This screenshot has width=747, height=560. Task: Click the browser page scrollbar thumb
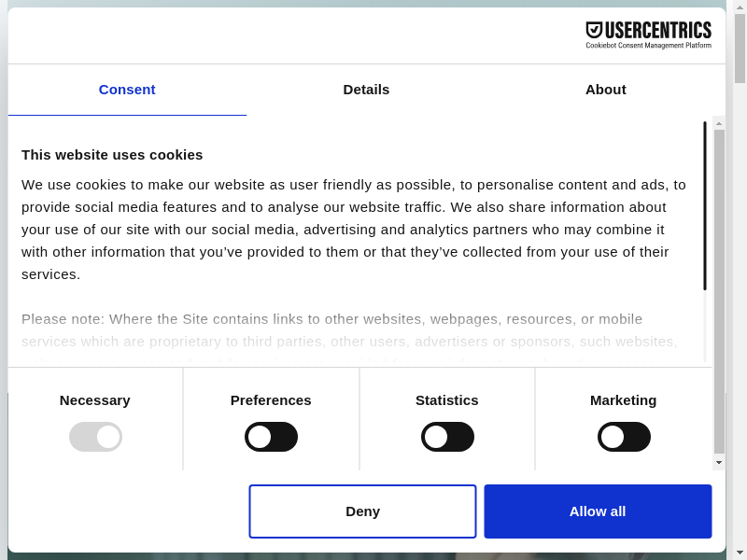[x=740, y=47]
